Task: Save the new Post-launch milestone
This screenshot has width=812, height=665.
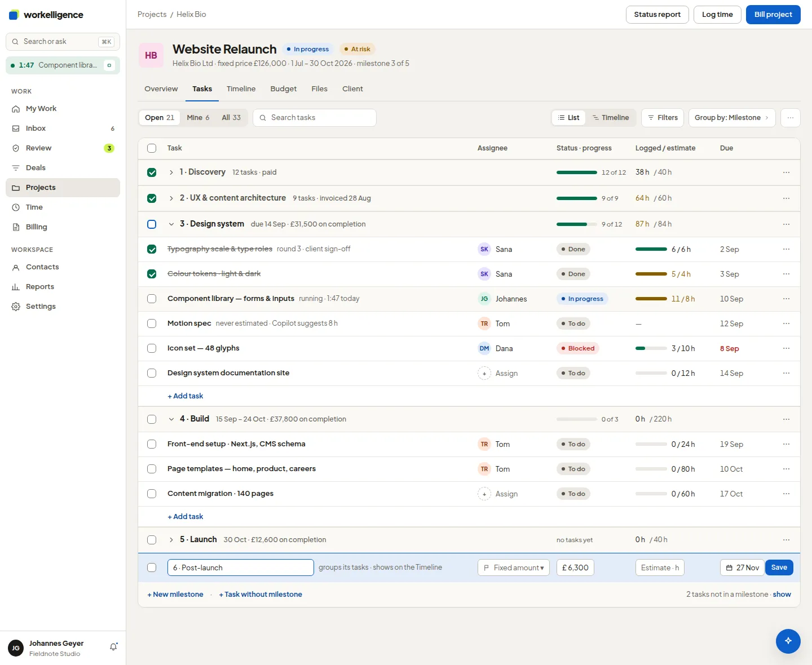Action: pyautogui.click(x=779, y=568)
